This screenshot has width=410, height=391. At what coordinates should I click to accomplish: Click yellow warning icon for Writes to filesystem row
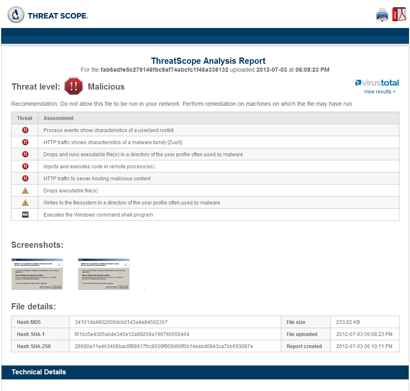tap(25, 203)
